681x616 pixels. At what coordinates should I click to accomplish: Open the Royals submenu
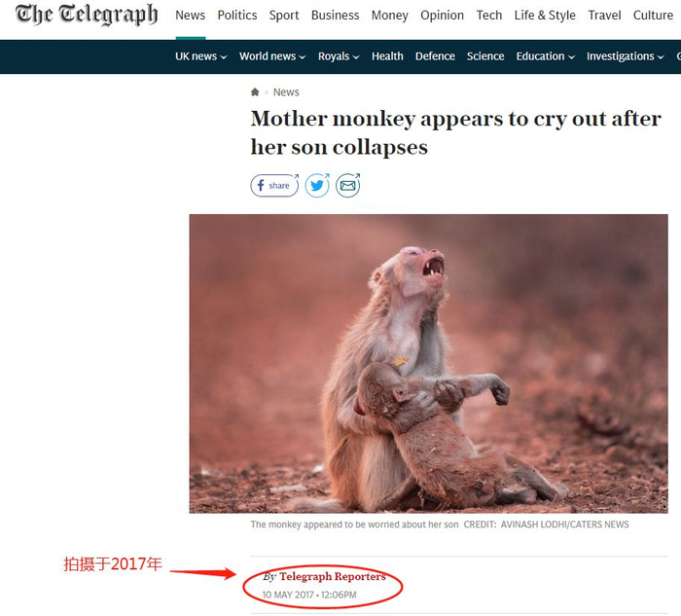tap(339, 56)
